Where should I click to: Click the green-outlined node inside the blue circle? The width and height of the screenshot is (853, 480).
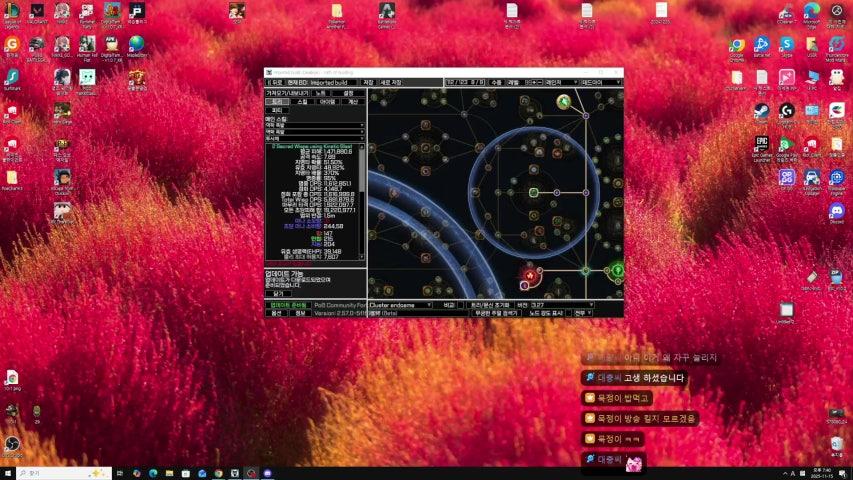point(533,192)
